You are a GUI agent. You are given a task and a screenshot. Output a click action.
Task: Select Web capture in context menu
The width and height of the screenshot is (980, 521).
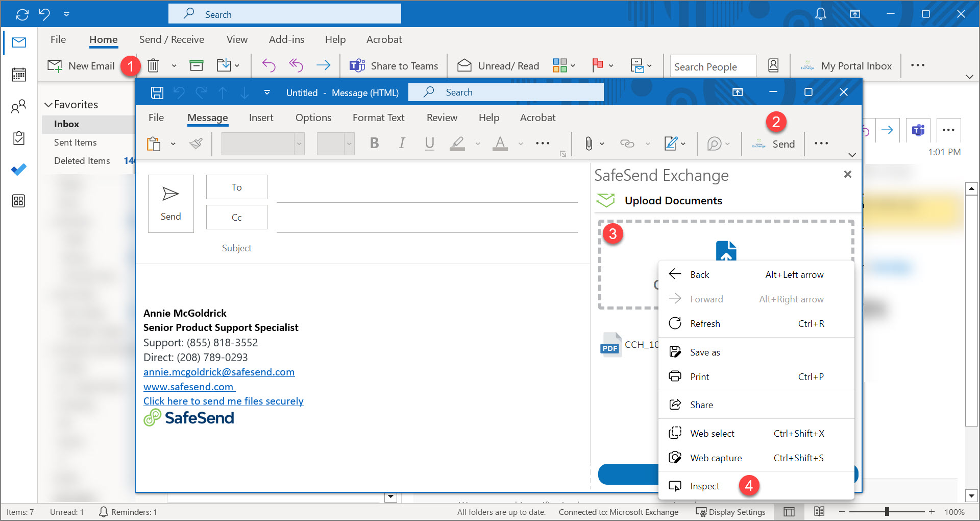click(756, 458)
